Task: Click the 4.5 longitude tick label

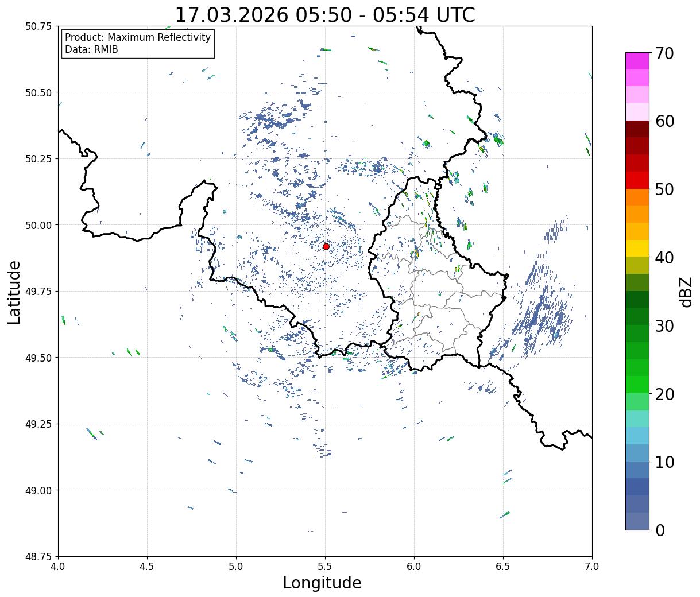Action: 147,567
